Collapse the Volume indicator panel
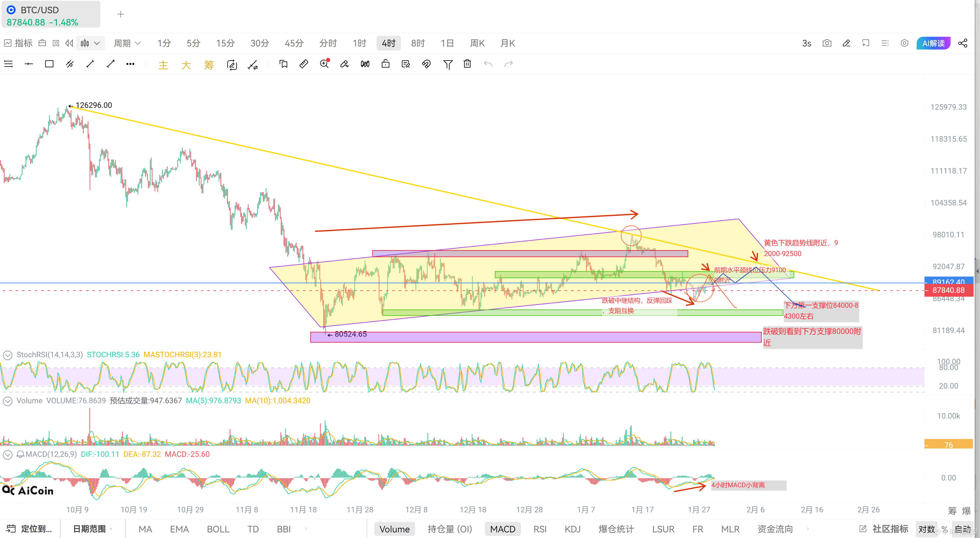The width and height of the screenshot is (980, 538). coord(8,401)
